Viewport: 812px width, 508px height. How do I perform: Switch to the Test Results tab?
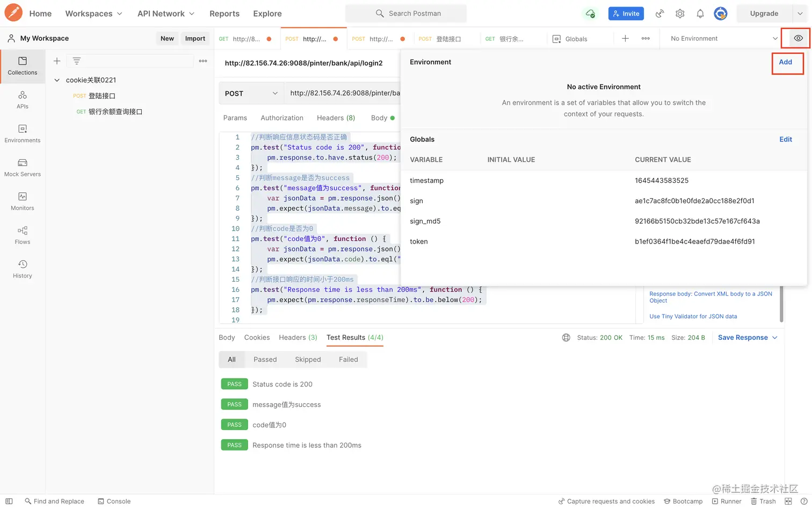click(x=354, y=338)
